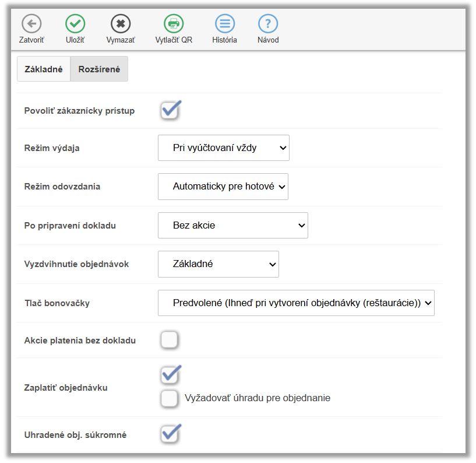This screenshot has height=463, width=476.
Task: Switch to the Základné tab
Action: (x=44, y=69)
